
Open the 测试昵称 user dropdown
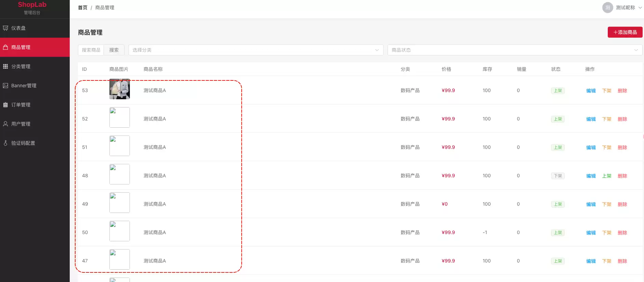(622, 8)
